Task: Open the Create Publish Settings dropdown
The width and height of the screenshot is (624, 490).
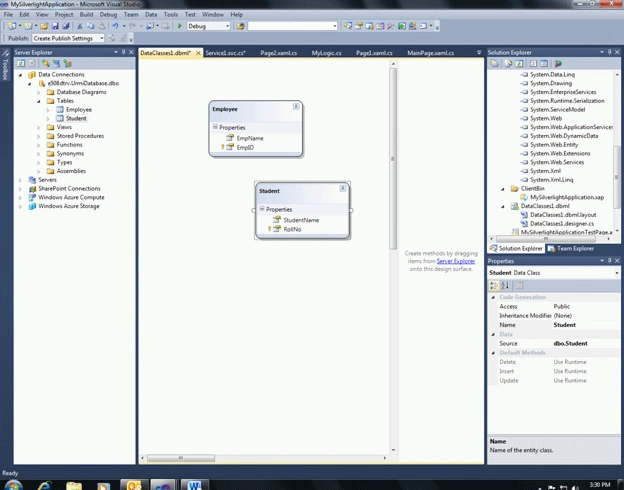Action: [101, 38]
